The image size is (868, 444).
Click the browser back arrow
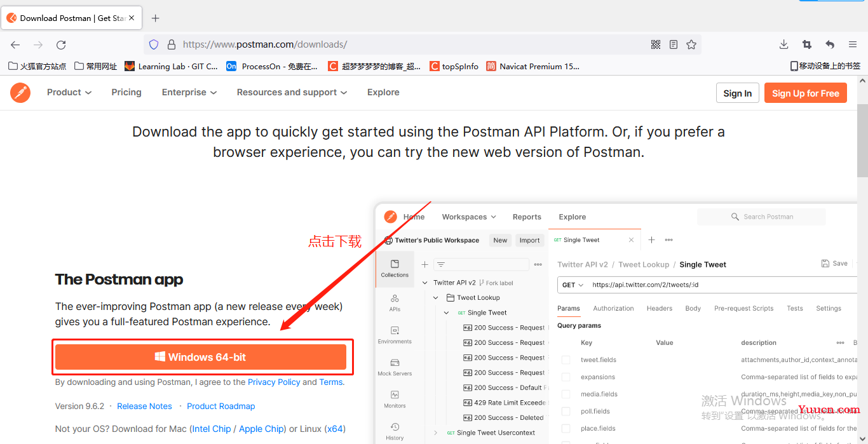tap(15, 44)
